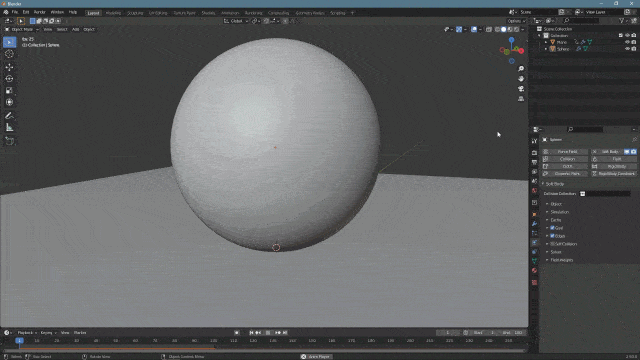Open the viewport Options dropdown
Screen dimensions: 640x360
(x=516, y=21)
